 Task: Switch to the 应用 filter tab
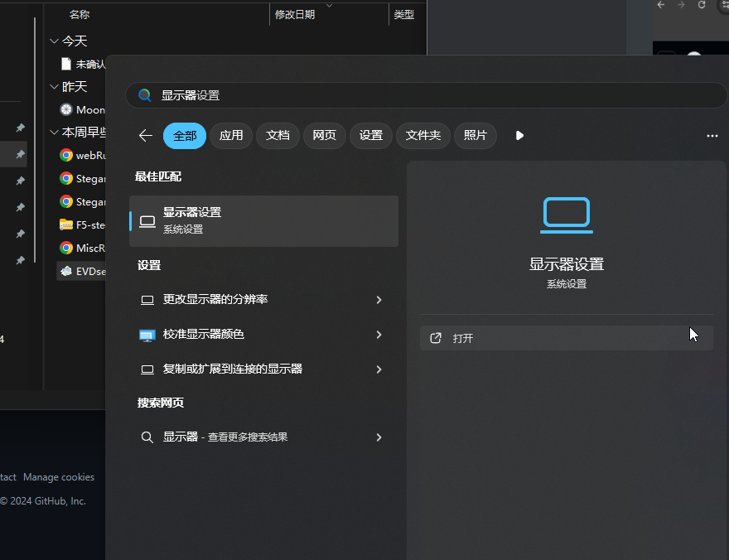[x=231, y=136]
